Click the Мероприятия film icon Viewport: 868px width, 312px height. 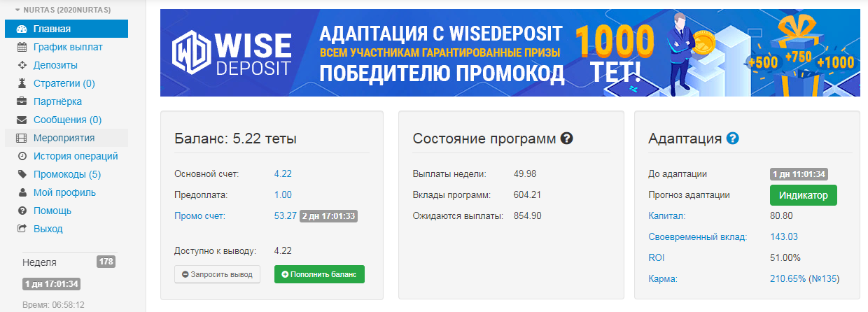coord(22,139)
